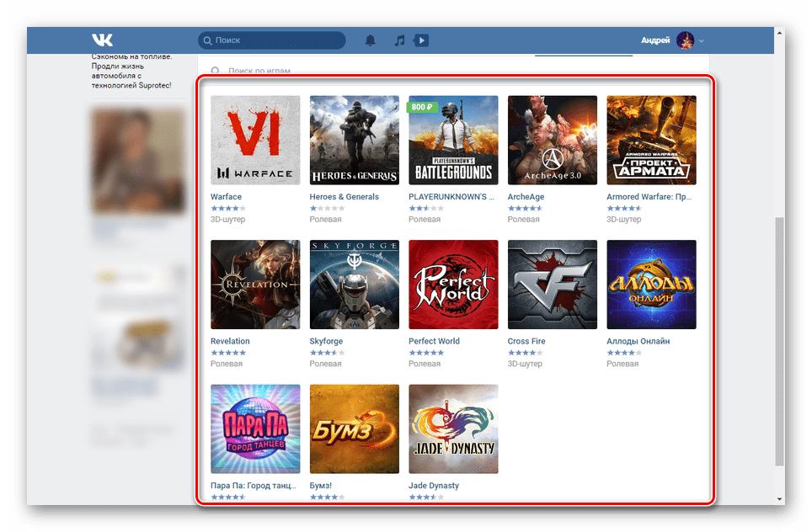812x532 pixels.
Task: Open the ArcheAge game thumbnail
Action: (x=552, y=140)
